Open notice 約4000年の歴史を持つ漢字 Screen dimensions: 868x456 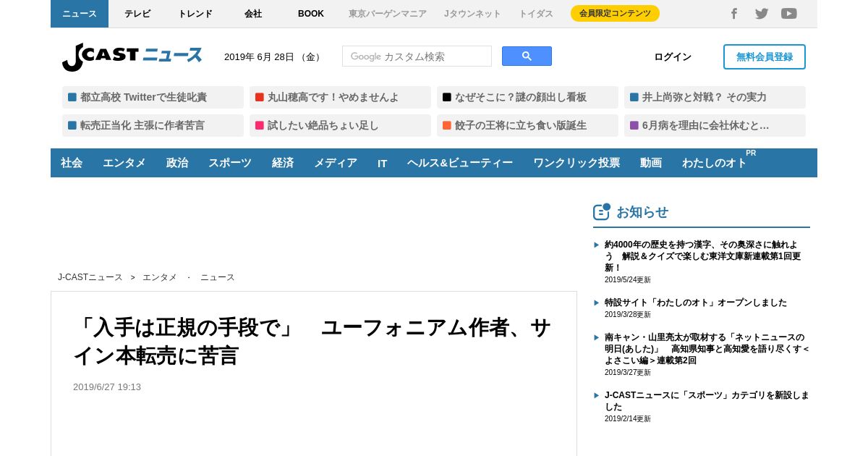(703, 256)
